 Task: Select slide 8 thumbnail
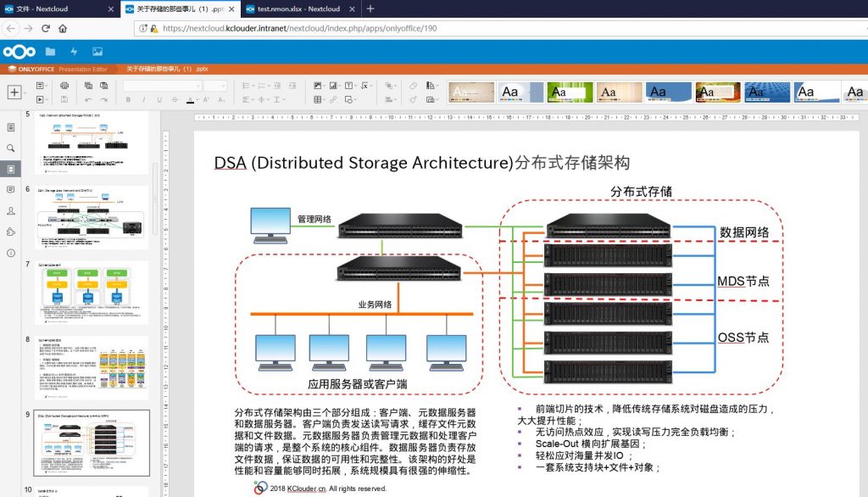(x=92, y=367)
